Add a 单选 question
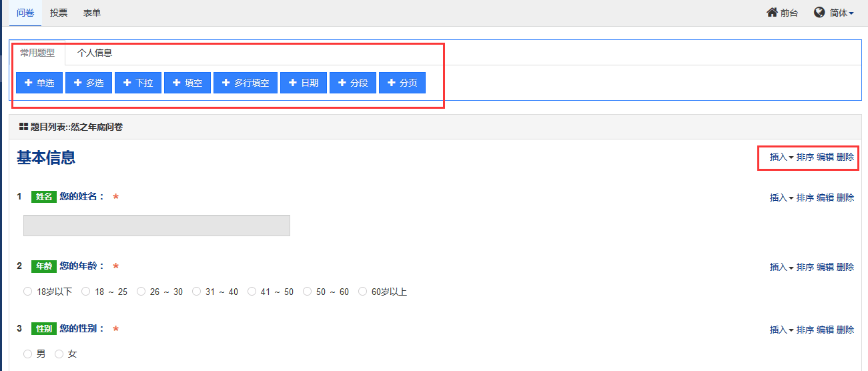868x371 pixels. click(39, 83)
